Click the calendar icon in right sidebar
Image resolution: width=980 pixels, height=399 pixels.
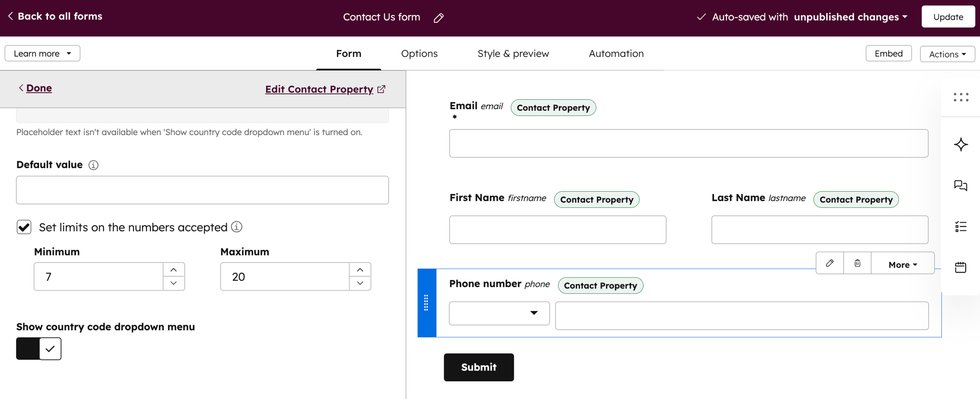pyautogui.click(x=960, y=267)
